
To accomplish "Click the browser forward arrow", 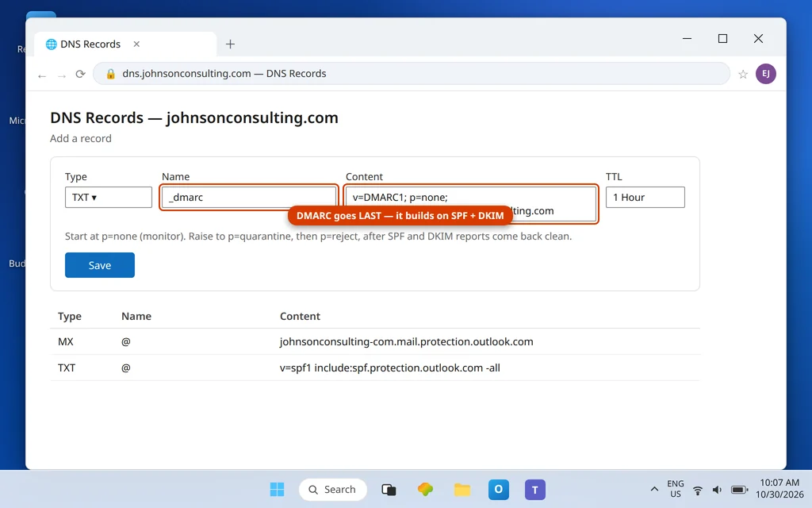I will point(62,75).
